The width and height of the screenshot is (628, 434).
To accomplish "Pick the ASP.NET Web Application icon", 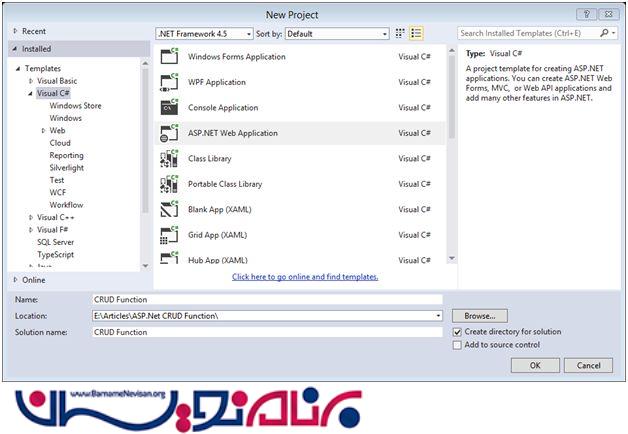I will pyautogui.click(x=169, y=133).
